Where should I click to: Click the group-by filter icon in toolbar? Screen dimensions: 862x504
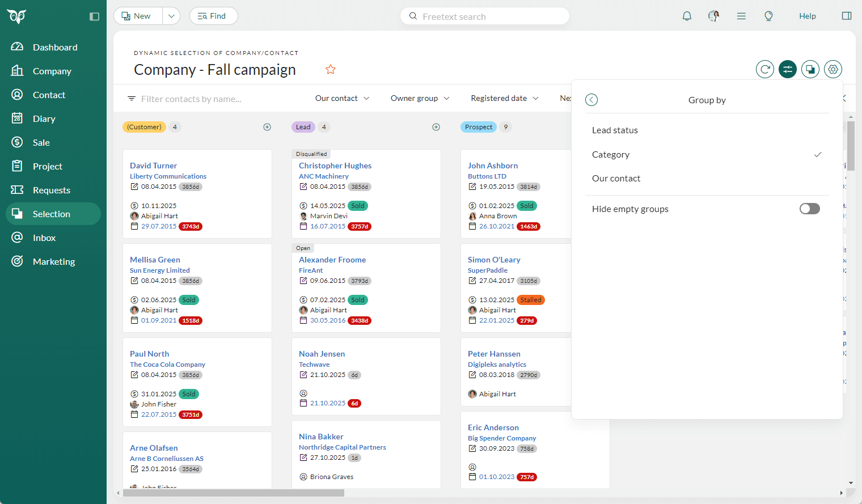coord(787,69)
